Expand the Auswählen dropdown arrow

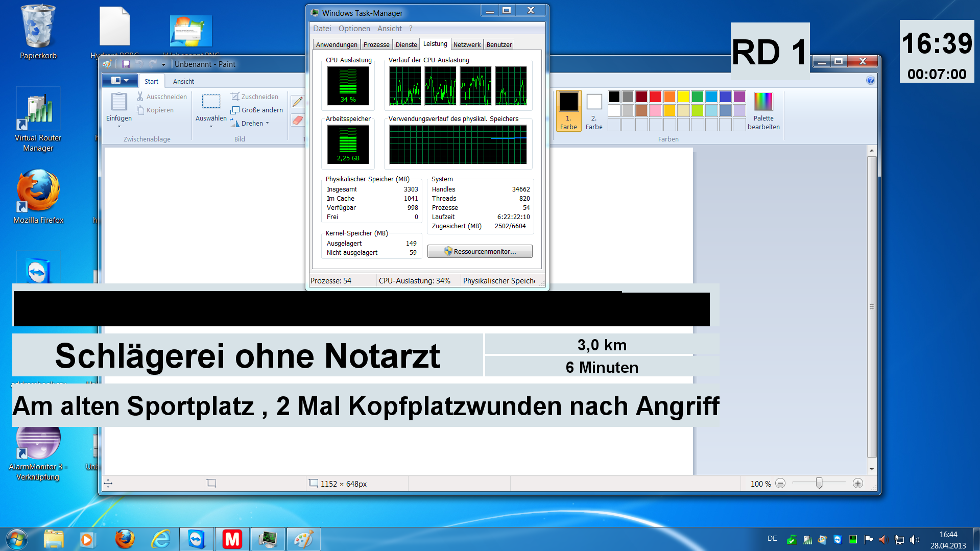point(211,126)
